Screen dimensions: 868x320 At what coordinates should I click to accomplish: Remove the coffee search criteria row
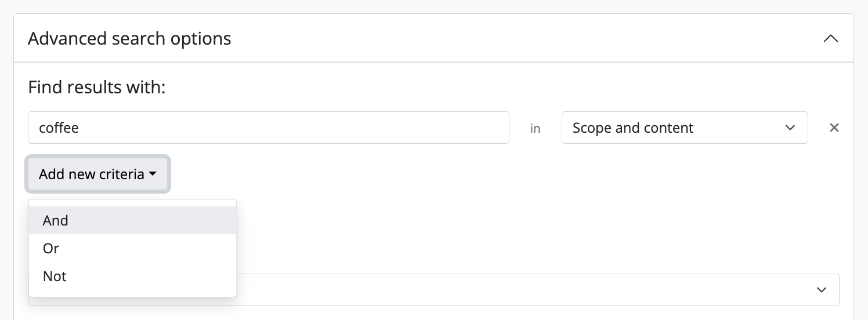(834, 128)
